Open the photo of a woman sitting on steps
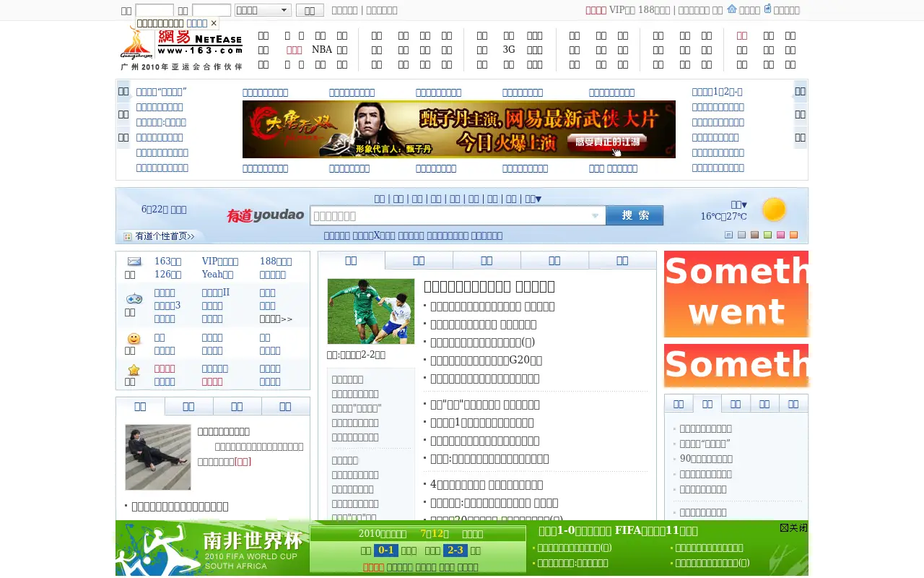924x578 pixels. [x=158, y=457]
